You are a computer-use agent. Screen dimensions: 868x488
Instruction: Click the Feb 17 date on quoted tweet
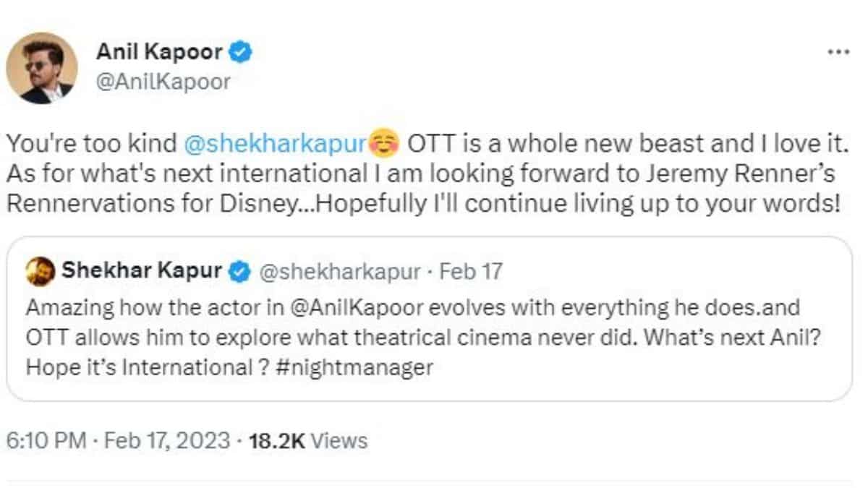471,272
